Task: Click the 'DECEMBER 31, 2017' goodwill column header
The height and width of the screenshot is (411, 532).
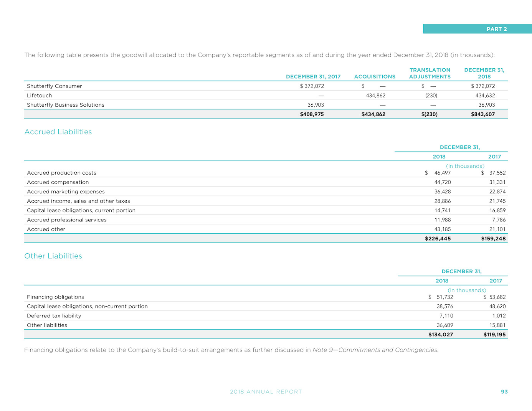Action: tap(313, 77)
